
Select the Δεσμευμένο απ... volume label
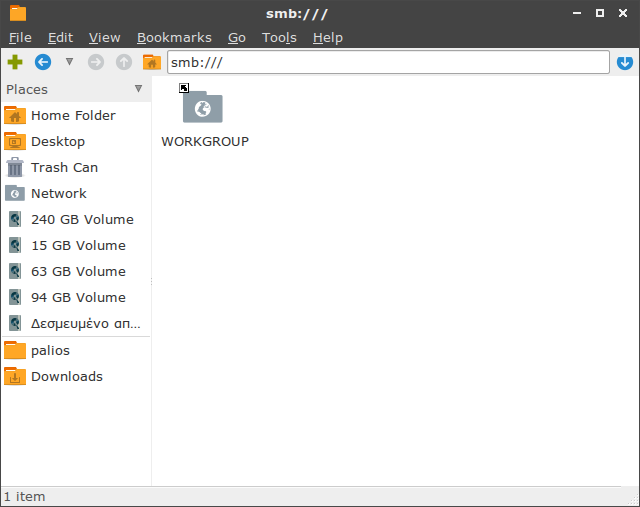pos(86,324)
